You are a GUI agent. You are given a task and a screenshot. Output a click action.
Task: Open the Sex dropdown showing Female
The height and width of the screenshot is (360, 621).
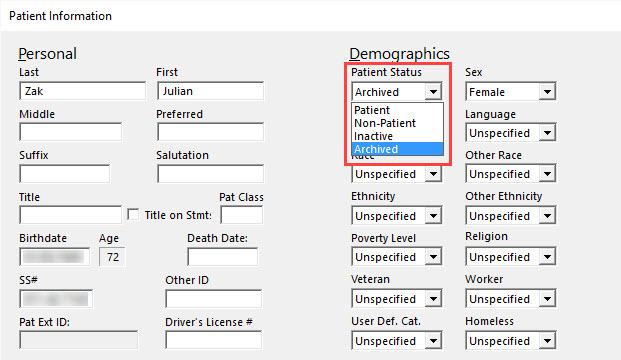coord(511,91)
